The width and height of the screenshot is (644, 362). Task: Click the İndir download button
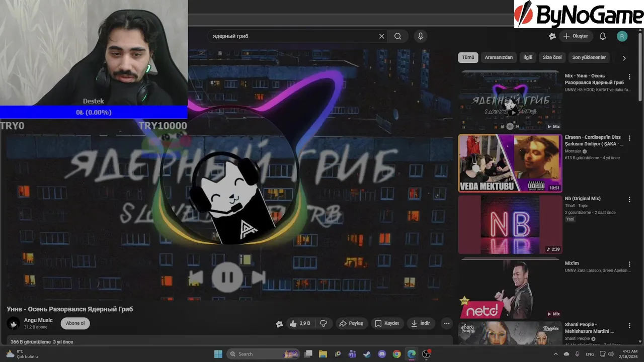420,323
